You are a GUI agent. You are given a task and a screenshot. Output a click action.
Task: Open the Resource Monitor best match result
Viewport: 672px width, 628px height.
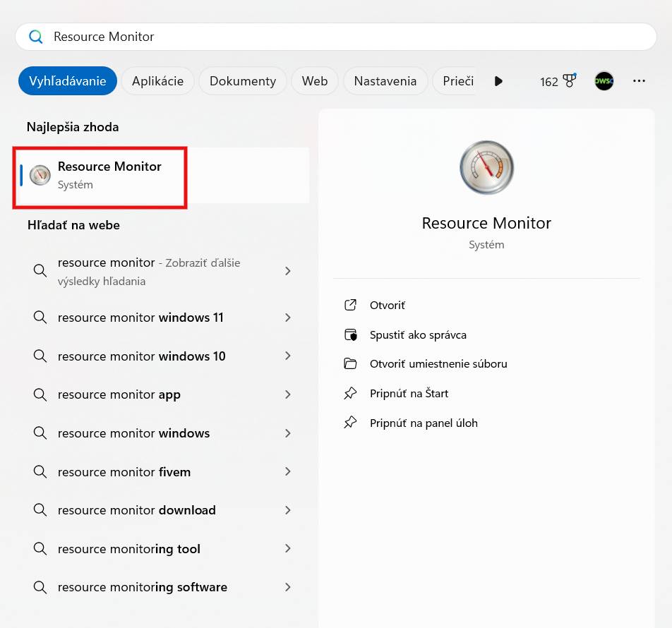point(163,175)
